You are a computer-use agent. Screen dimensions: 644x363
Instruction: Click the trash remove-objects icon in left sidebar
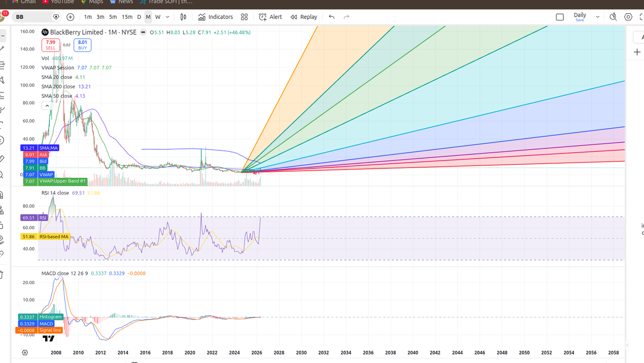click(x=2, y=275)
